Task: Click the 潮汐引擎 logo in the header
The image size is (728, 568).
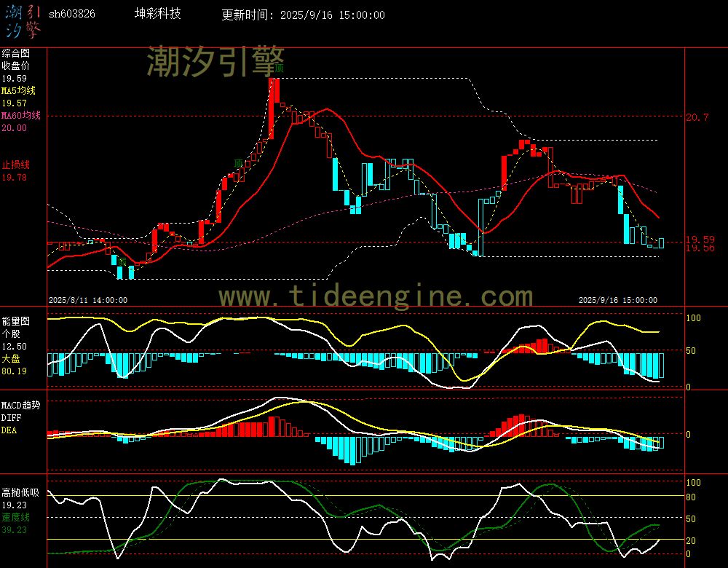Action: click(x=23, y=21)
